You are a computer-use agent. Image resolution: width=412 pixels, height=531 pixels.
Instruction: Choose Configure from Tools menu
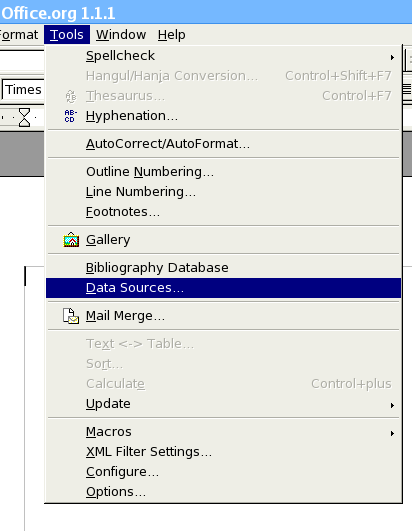click(x=223, y=472)
